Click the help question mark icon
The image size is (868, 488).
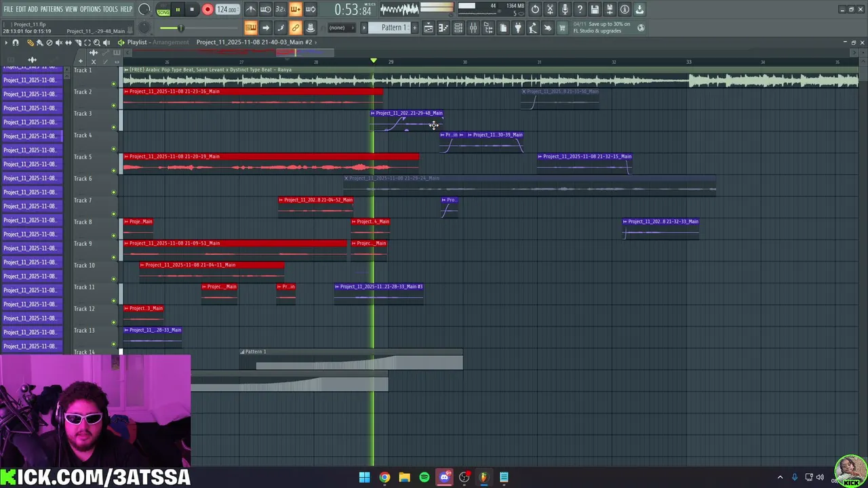(580, 9)
